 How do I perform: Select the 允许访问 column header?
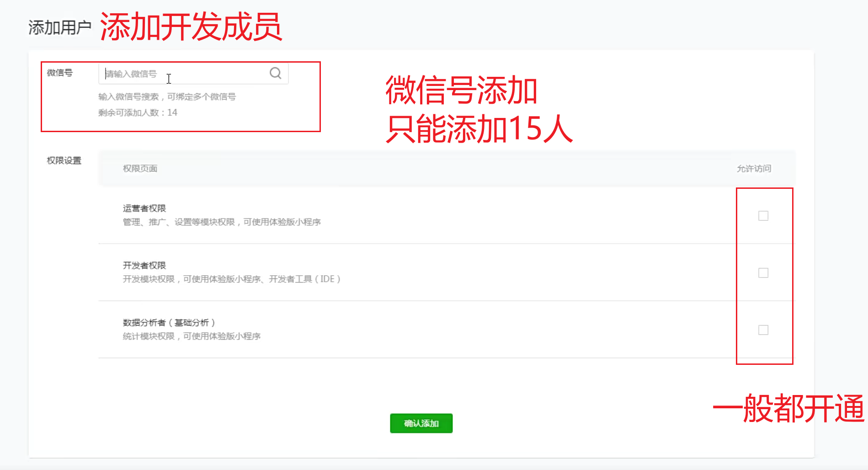click(x=754, y=169)
